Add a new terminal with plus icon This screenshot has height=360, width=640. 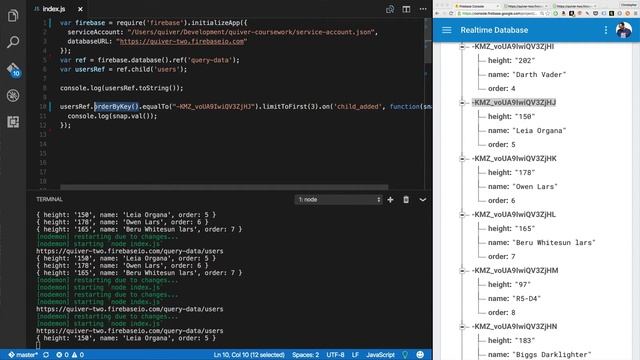[390, 200]
